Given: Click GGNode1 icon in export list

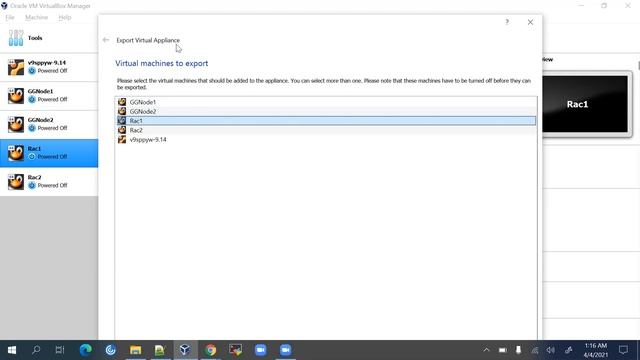Looking at the screenshot, I should coord(122,102).
